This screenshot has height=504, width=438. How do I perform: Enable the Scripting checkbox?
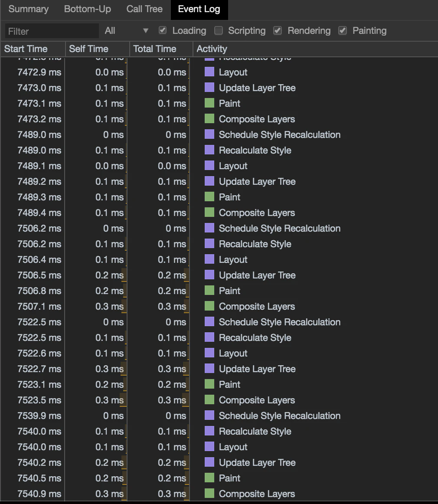(219, 30)
